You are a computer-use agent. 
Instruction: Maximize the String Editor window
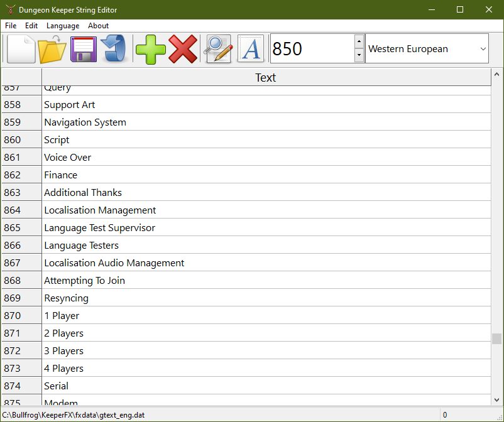460,9
